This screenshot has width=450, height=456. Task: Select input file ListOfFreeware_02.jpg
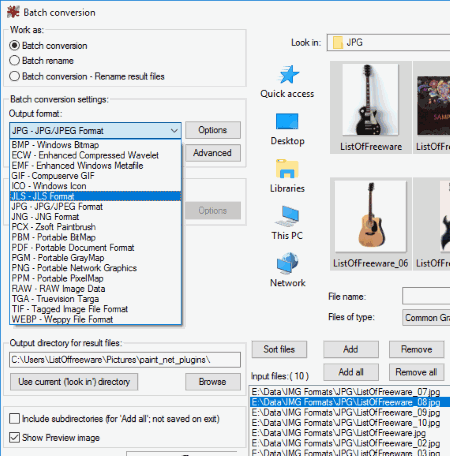point(350,443)
